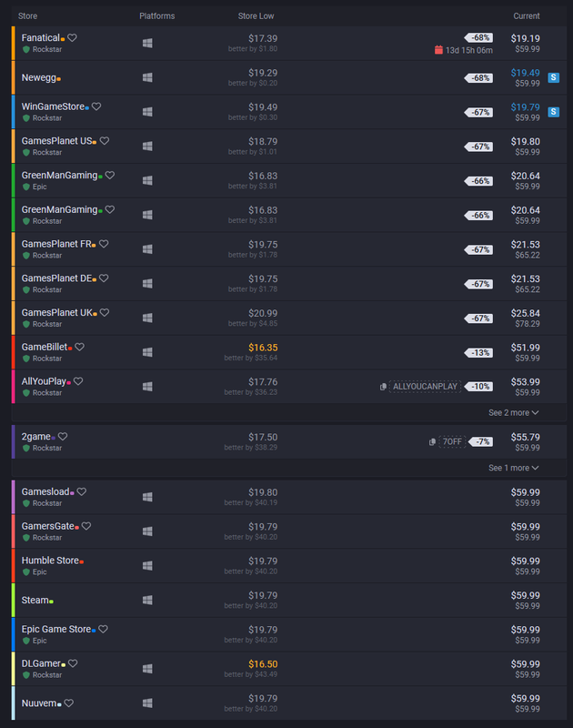The height and width of the screenshot is (728, 573).
Task: Copy the ALLYOUCANPLAY voucher via copy icon
Action: click(x=383, y=387)
